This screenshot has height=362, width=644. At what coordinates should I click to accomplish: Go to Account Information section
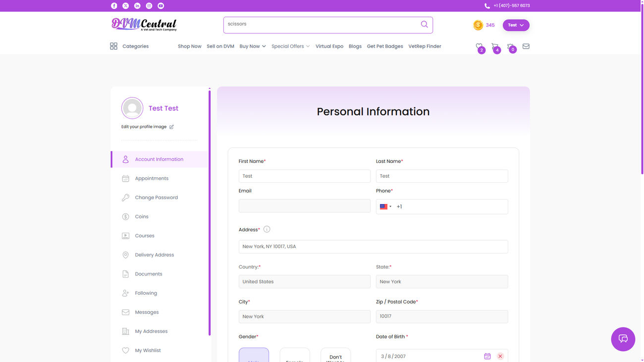(x=160, y=159)
